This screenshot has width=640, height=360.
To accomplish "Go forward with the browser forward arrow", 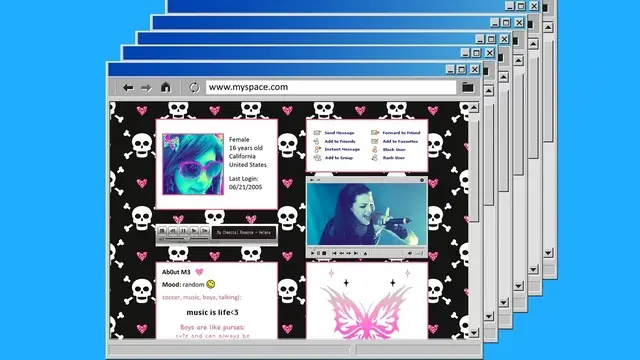I will coord(146,87).
